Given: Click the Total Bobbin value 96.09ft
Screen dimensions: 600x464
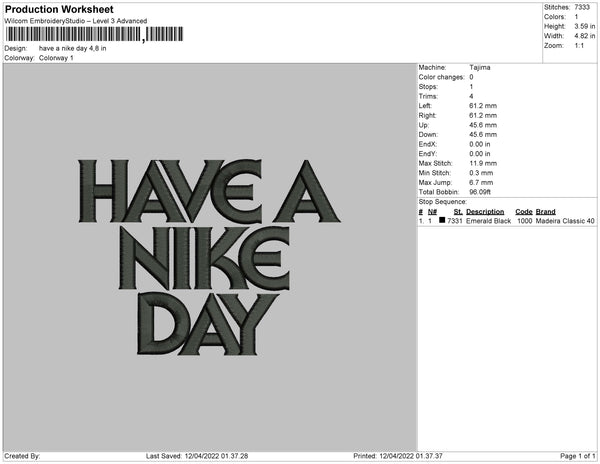Looking at the screenshot, I should click(x=480, y=192).
